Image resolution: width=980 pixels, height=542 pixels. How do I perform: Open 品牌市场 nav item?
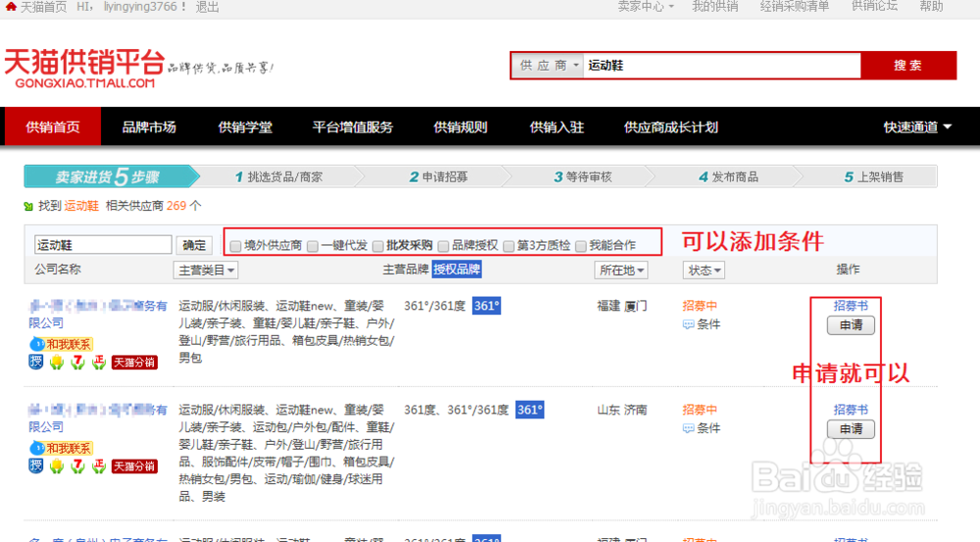point(149,126)
